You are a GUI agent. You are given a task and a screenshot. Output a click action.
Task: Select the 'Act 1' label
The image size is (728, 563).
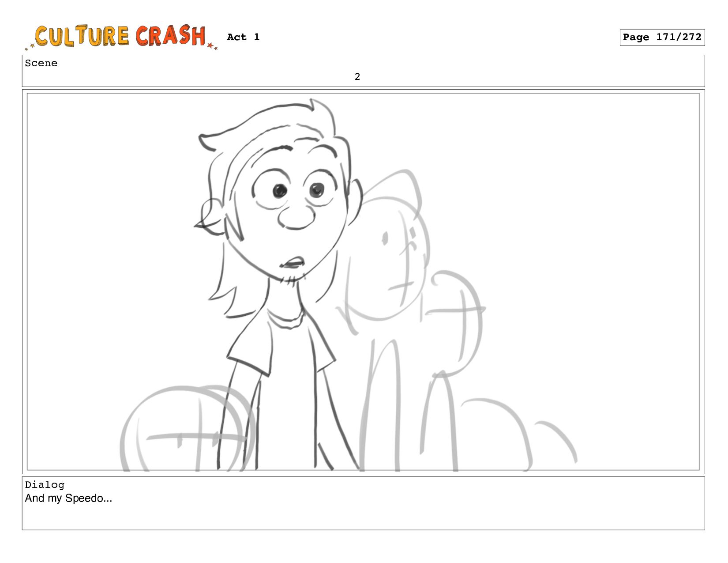tap(243, 37)
